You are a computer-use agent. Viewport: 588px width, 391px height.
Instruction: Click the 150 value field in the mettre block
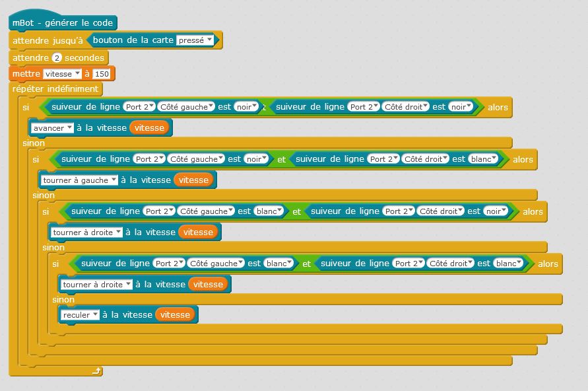point(102,74)
